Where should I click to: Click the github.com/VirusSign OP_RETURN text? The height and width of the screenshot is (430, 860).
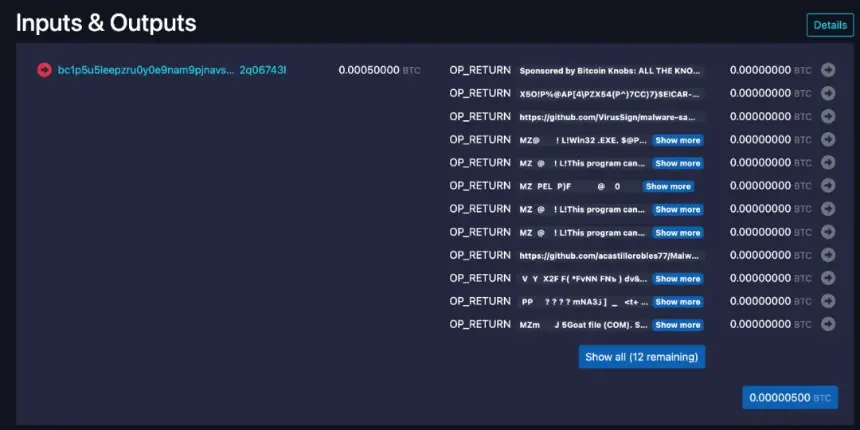(x=611, y=117)
